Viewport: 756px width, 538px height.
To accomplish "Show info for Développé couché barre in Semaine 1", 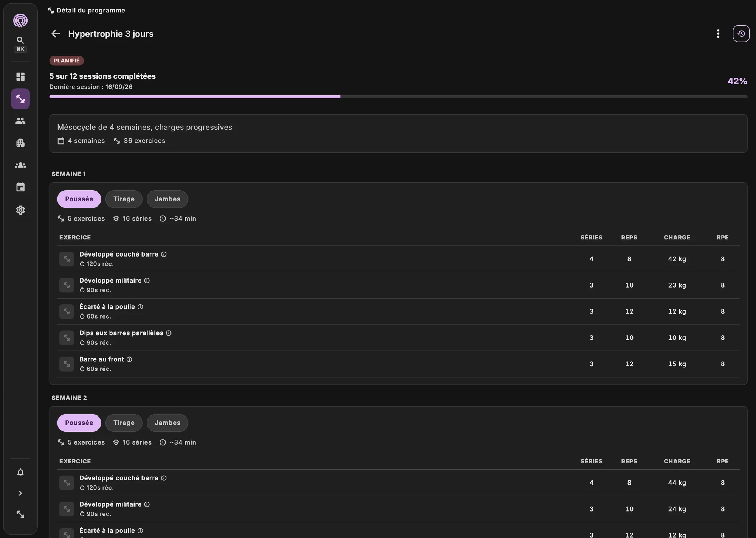I will [164, 254].
